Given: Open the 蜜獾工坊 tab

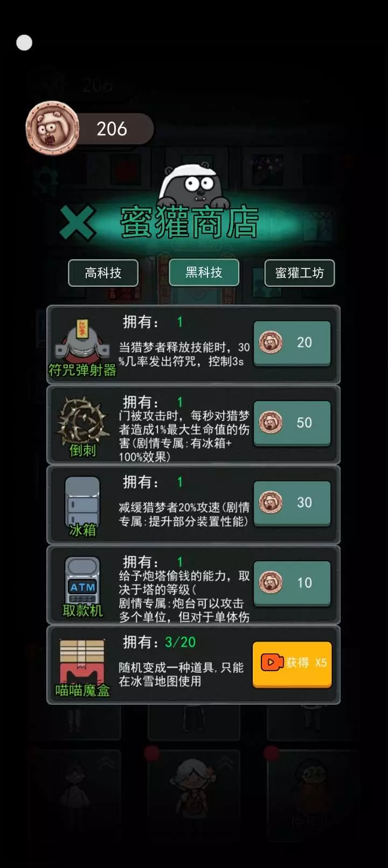Looking at the screenshot, I should pyautogui.click(x=300, y=273).
